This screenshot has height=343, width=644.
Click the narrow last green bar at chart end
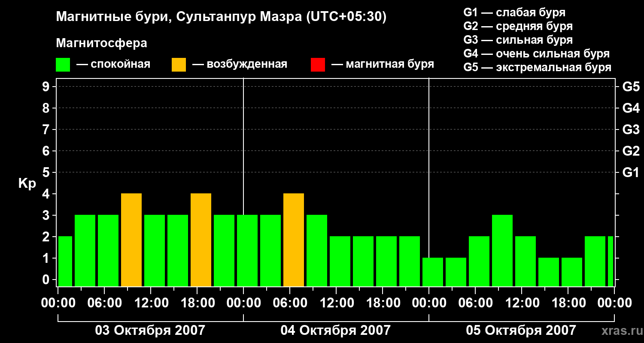611,262
